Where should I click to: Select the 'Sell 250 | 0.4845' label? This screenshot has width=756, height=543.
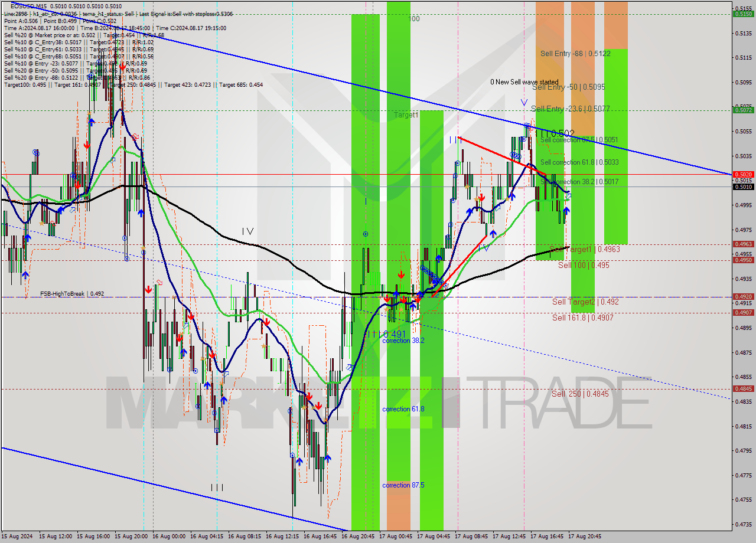point(580,394)
